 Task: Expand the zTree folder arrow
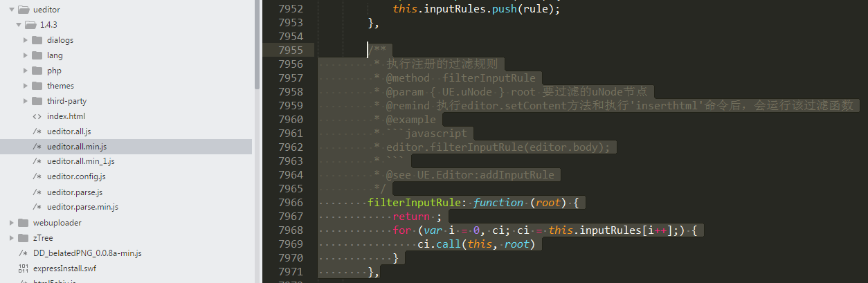pos(12,238)
